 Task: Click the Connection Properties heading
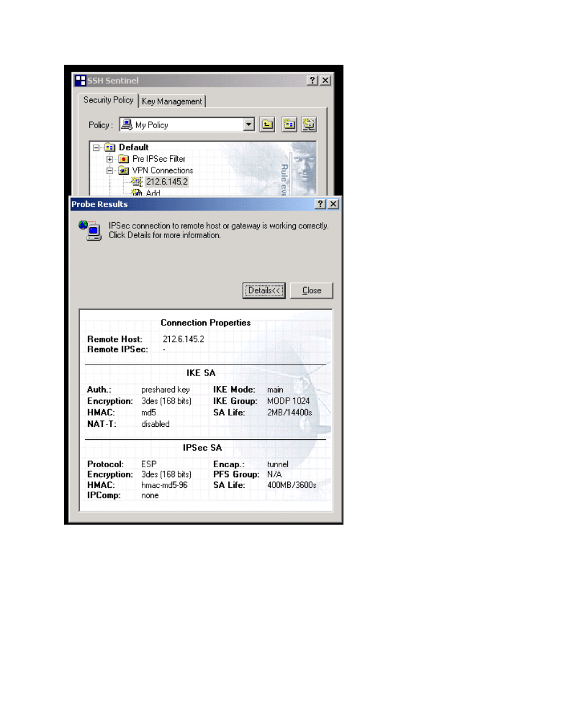(x=206, y=322)
